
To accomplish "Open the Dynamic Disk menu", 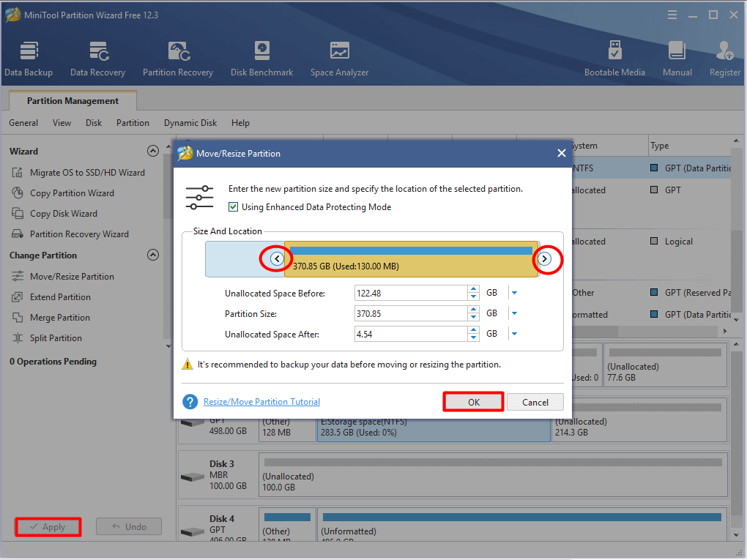I will [190, 123].
